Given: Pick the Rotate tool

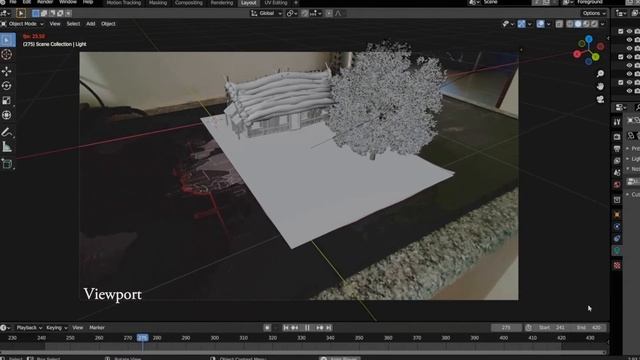Looking at the screenshot, I should pos(7,86).
